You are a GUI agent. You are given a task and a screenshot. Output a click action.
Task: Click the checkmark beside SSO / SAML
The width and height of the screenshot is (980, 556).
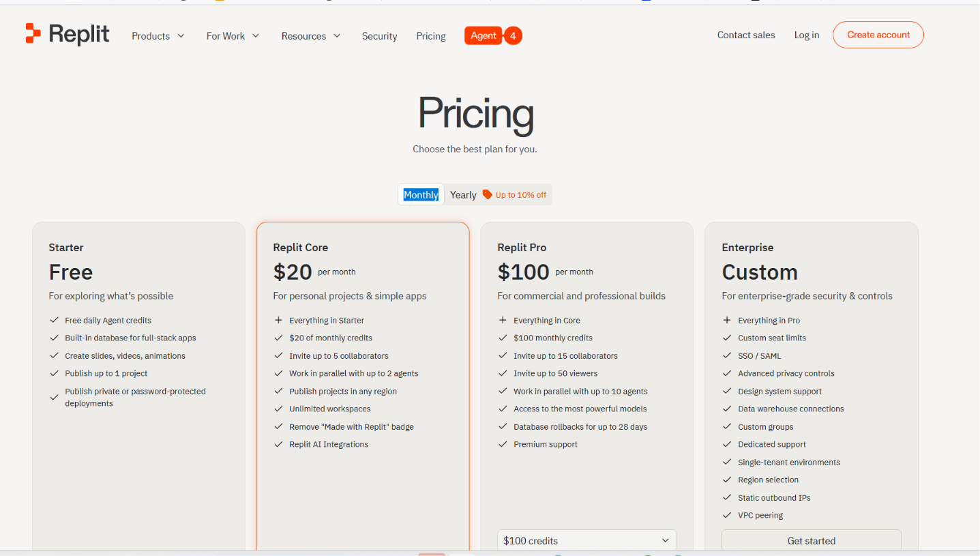[727, 355]
